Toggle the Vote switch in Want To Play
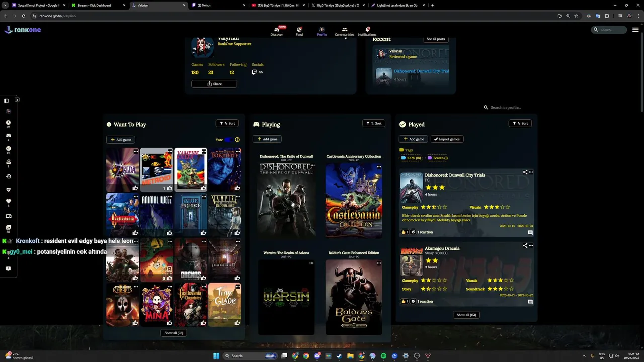The image size is (644, 362). coord(229,140)
